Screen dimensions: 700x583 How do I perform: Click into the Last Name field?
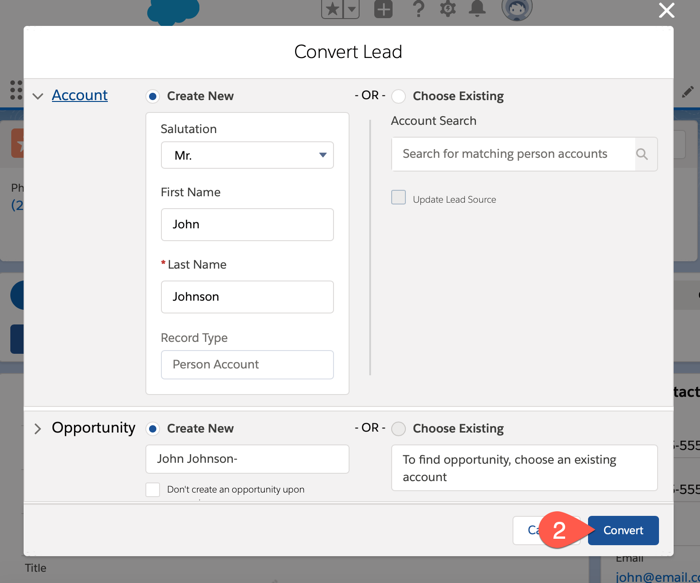[247, 297]
